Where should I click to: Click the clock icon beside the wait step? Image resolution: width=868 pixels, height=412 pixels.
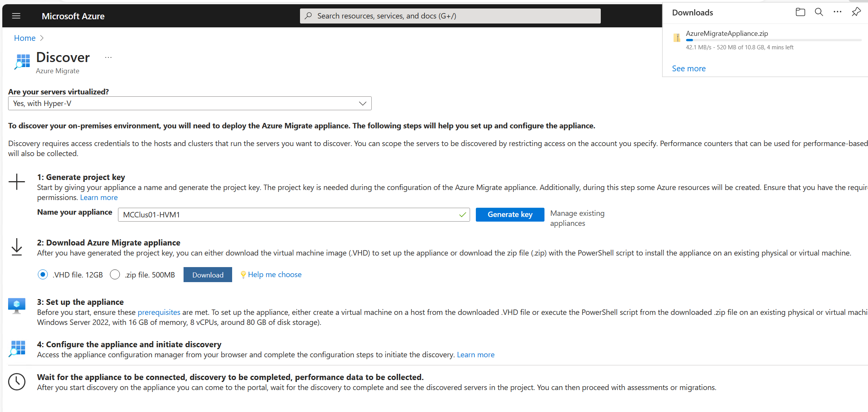(17, 382)
